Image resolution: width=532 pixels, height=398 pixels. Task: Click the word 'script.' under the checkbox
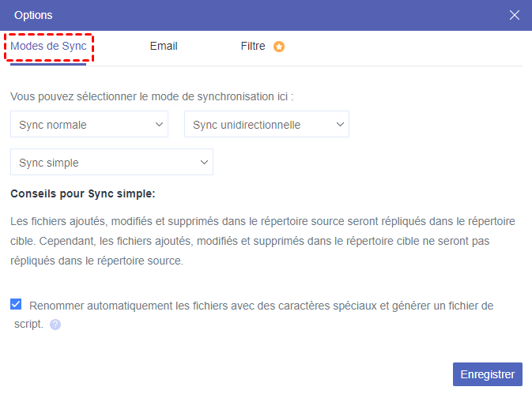point(28,324)
